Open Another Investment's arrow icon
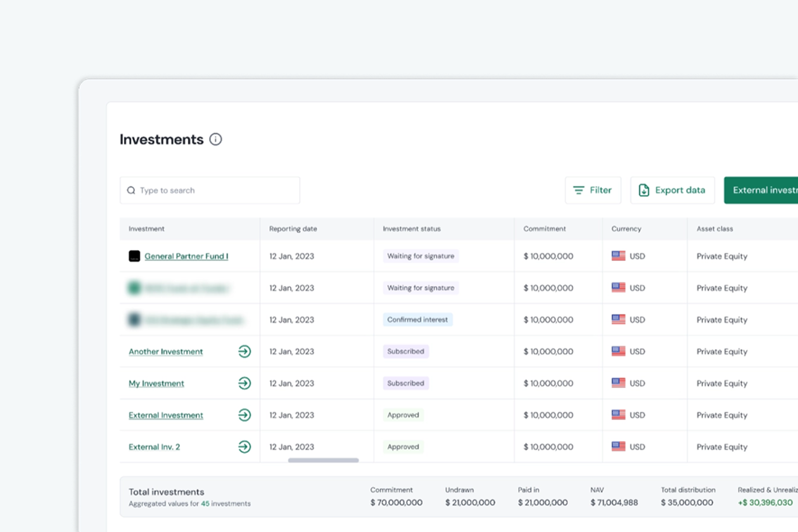 pos(244,351)
